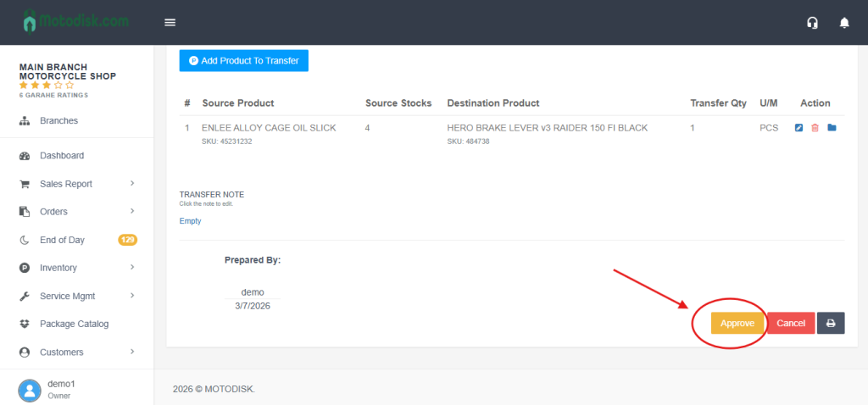868x405 pixels.
Task: Open support via headset icon
Action: click(813, 23)
